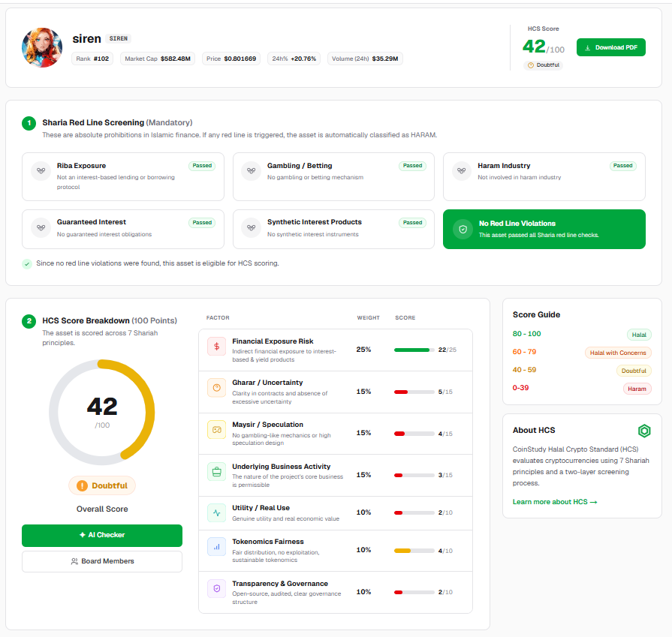Click the clock icon in the header Doubtful tag
The height and width of the screenshot is (637, 672).
tap(531, 65)
